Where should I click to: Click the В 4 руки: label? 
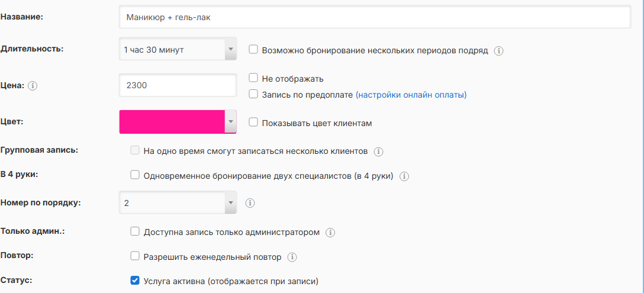pyautogui.click(x=20, y=174)
